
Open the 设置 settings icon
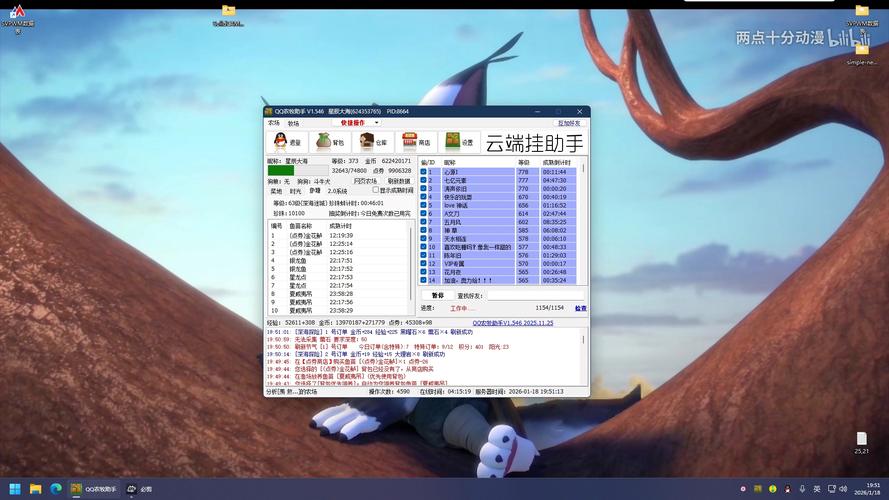[x=459, y=142]
